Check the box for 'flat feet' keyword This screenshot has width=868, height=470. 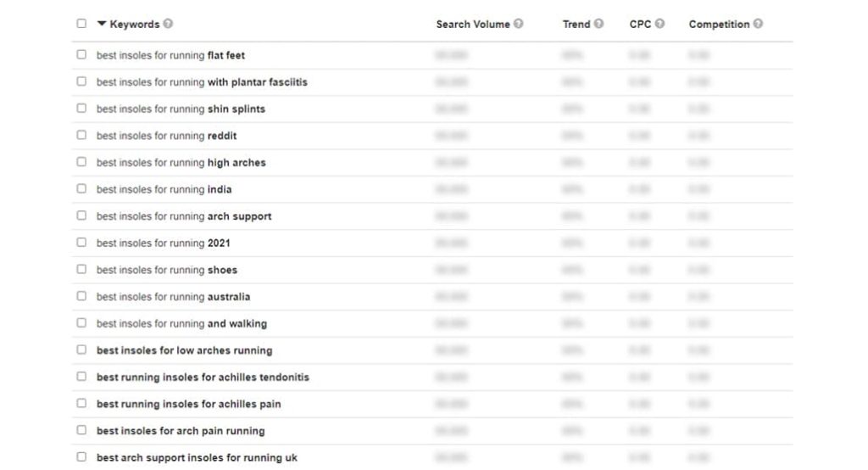click(81, 54)
